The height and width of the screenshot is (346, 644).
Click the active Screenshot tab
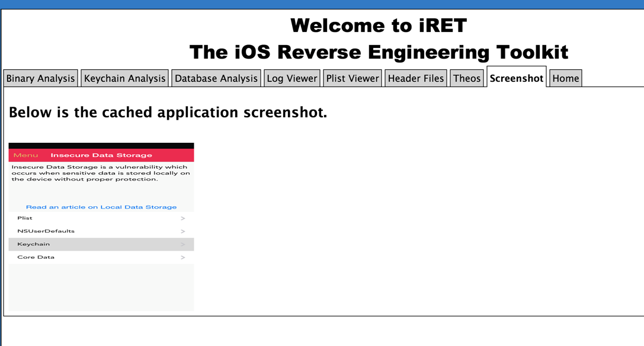tap(517, 78)
